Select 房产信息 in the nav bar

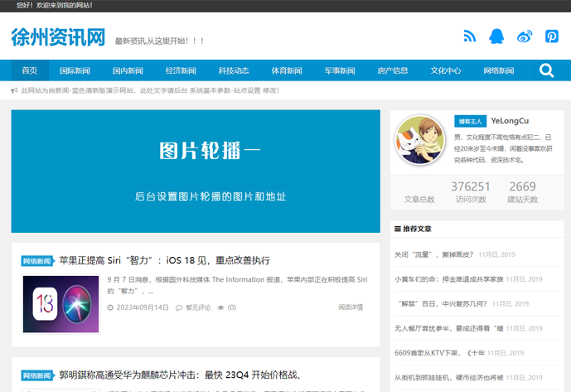[x=393, y=70]
